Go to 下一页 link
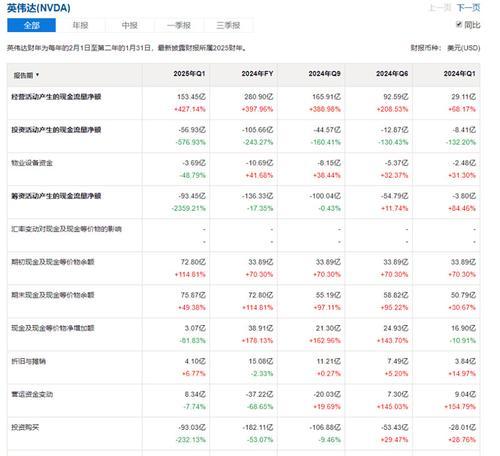This screenshot has width=500, height=456. pos(468,8)
